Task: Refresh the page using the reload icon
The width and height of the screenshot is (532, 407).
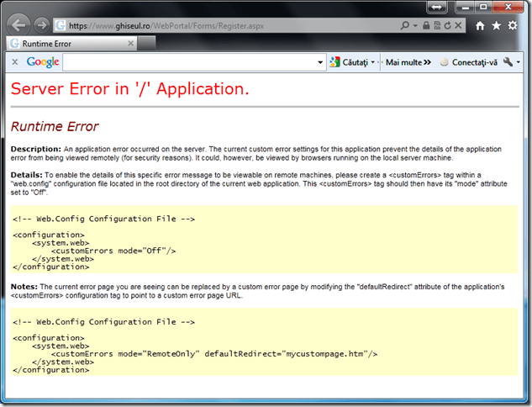Action: tap(449, 26)
